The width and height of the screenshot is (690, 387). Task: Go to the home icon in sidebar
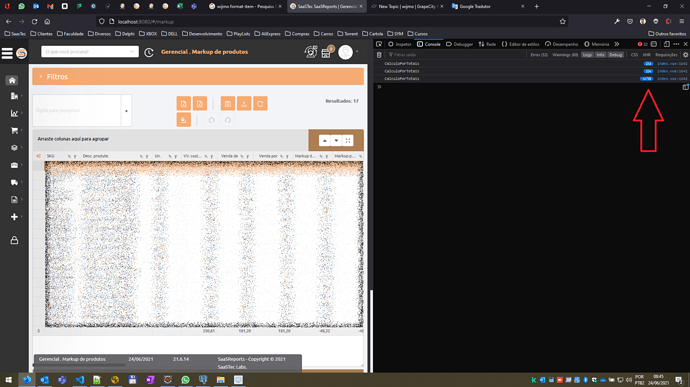click(x=12, y=80)
